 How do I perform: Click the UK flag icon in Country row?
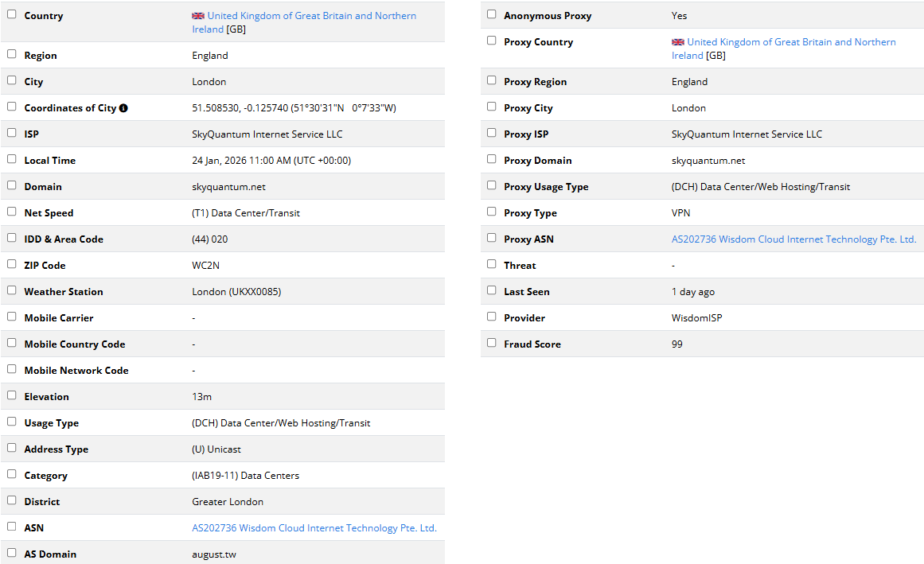point(198,16)
